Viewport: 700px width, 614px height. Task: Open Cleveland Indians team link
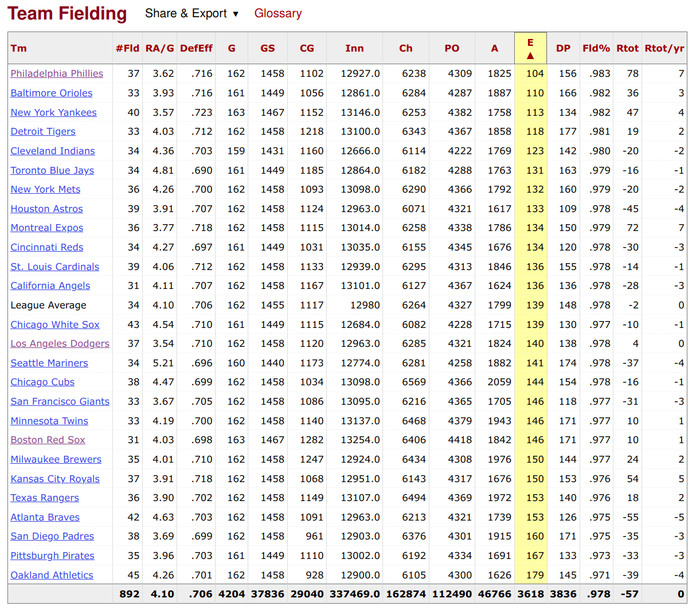pos(53,151)
